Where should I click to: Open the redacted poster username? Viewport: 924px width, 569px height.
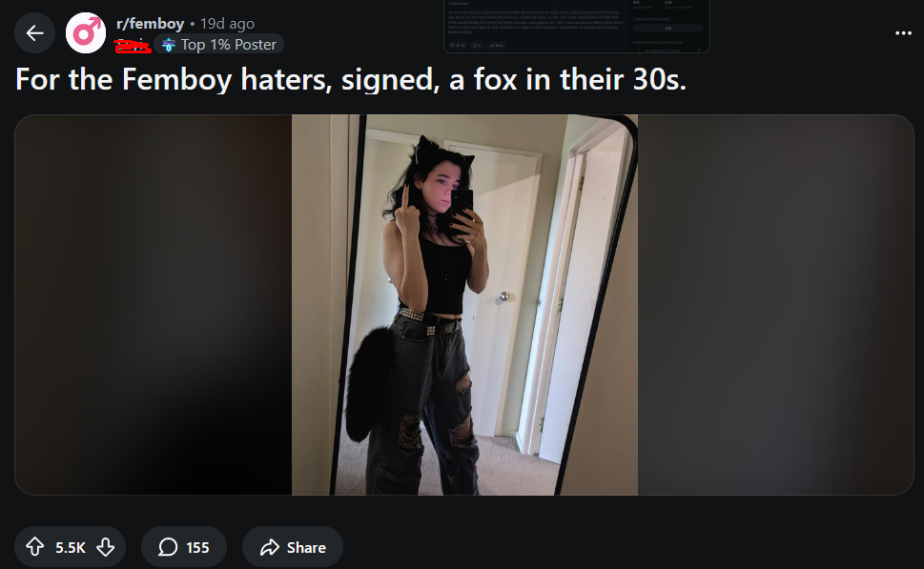(x=133, y=46)
